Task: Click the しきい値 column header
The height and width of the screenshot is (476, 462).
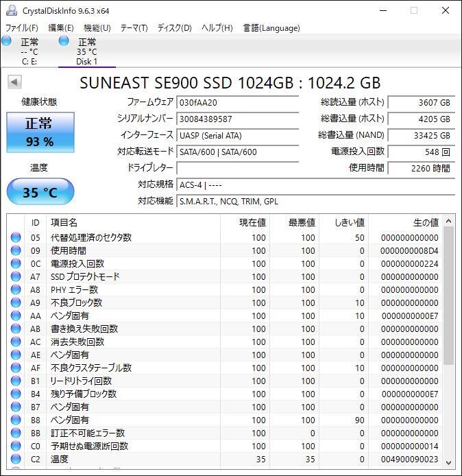Action: tap(343, 223)
